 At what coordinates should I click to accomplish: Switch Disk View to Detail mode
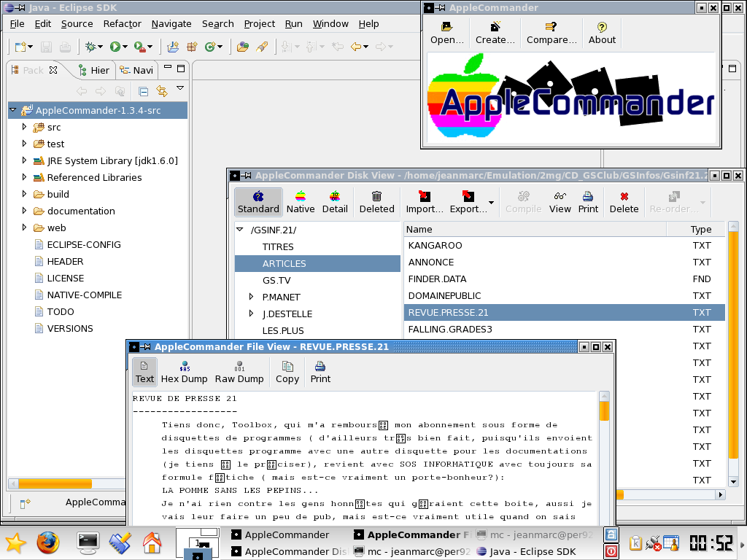pyautogui.click(x=335, y=203)
